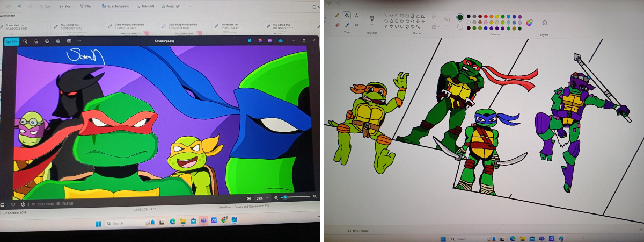
Task: Select the oval shape in Paint Shapes gallery
Action: coord(397,16)
